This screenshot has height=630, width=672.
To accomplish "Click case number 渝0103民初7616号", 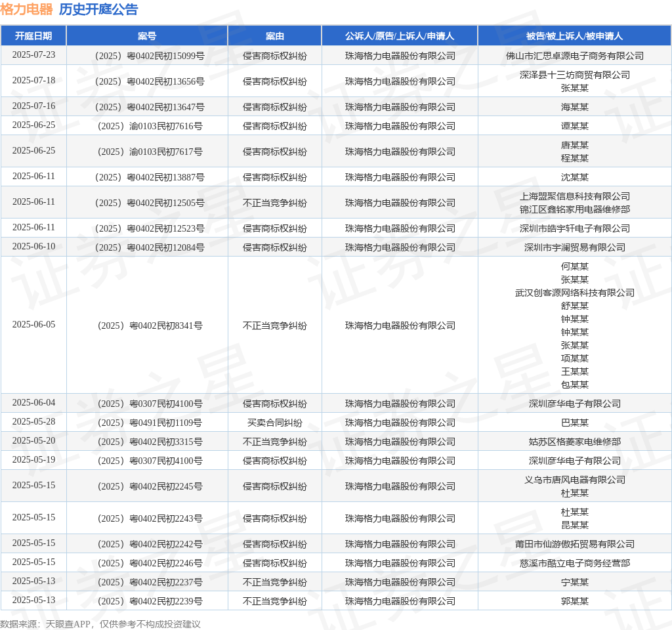I will 150,126.
